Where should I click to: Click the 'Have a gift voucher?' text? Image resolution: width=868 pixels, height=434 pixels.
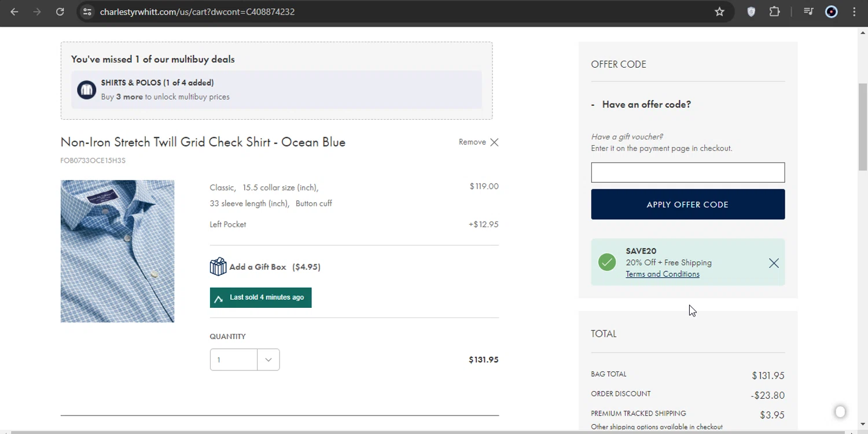[x=627, y=137]
